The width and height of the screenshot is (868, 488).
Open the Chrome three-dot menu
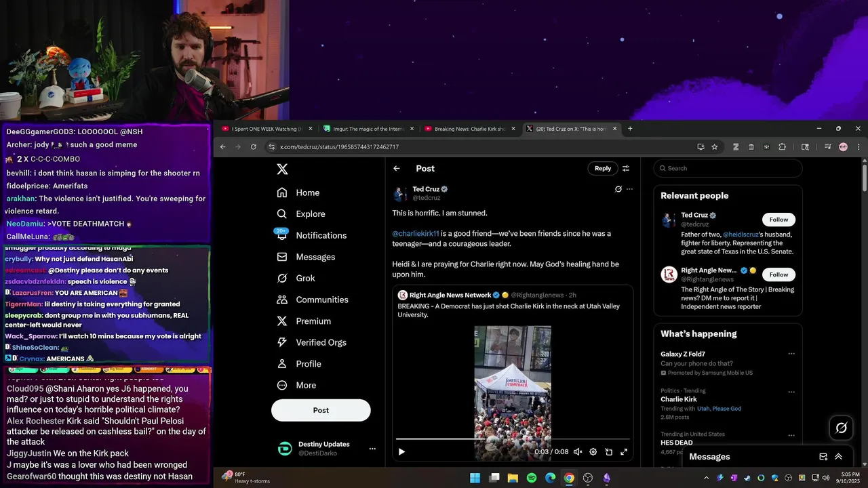[x=859, y=146]
